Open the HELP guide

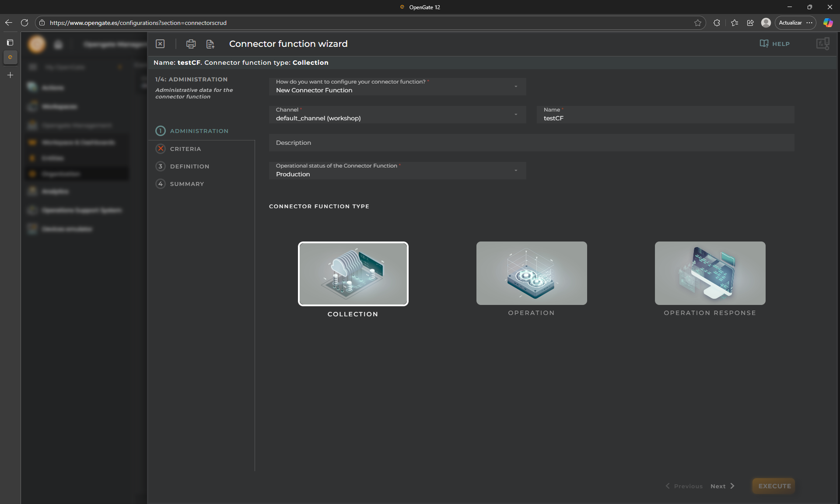[x=774, y=44]
